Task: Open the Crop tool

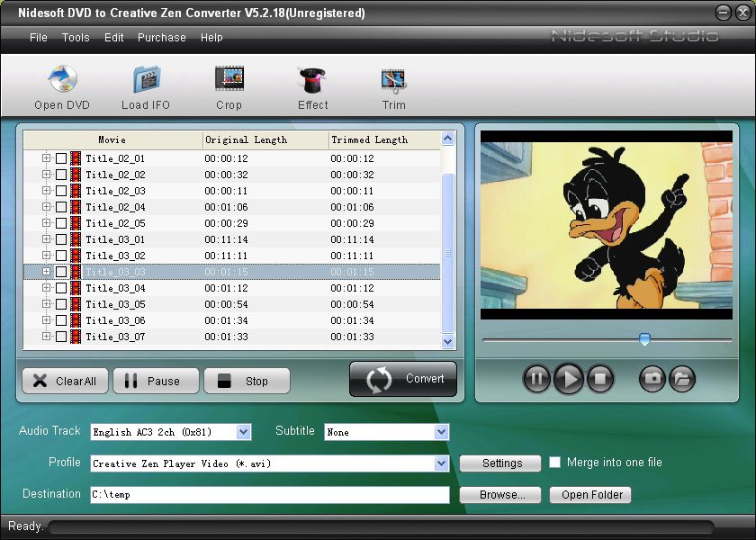Action: [x=229, y=87]
